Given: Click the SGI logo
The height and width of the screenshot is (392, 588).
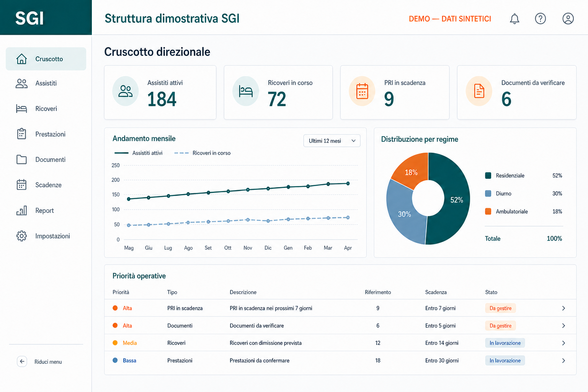Looking at the screenshot, I should click(29, 18).
